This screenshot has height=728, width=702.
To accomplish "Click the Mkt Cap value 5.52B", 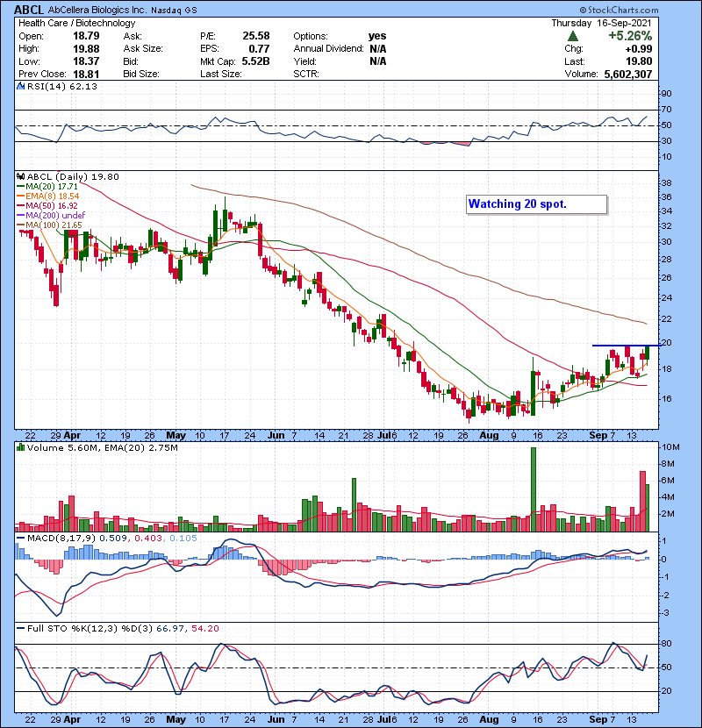I will click(x=255, y=61).
